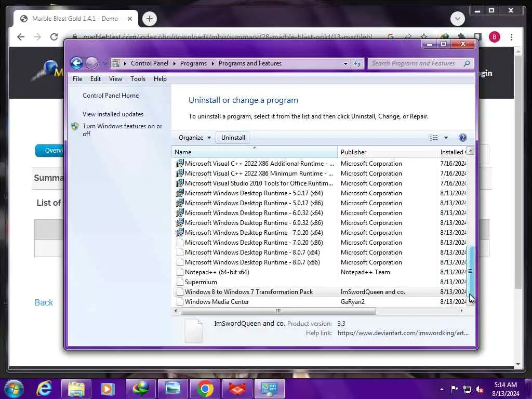Viewport: 532px width, 399px height.
Task: Select Desktop Runtime 5.0.17 (x64) icon
Action: pyautogui.click(x=179, y=193)
